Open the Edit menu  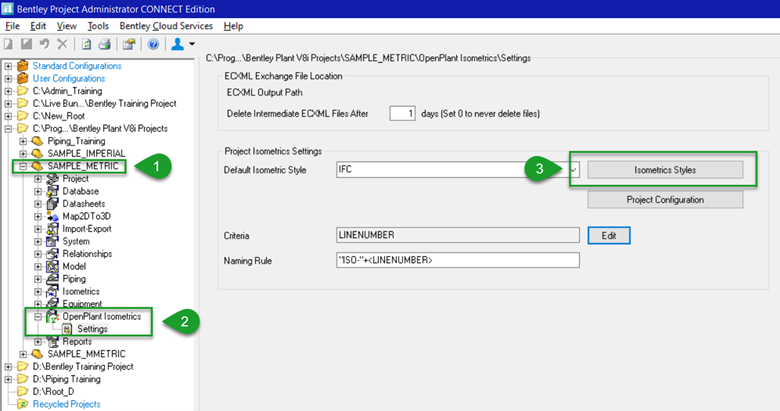[x=38, y=26]
